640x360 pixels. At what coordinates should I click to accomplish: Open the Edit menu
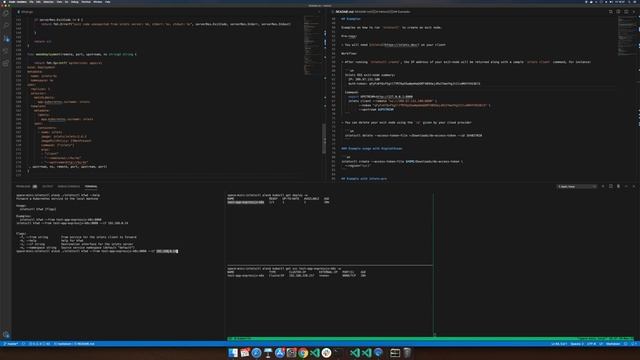(38, 2)
